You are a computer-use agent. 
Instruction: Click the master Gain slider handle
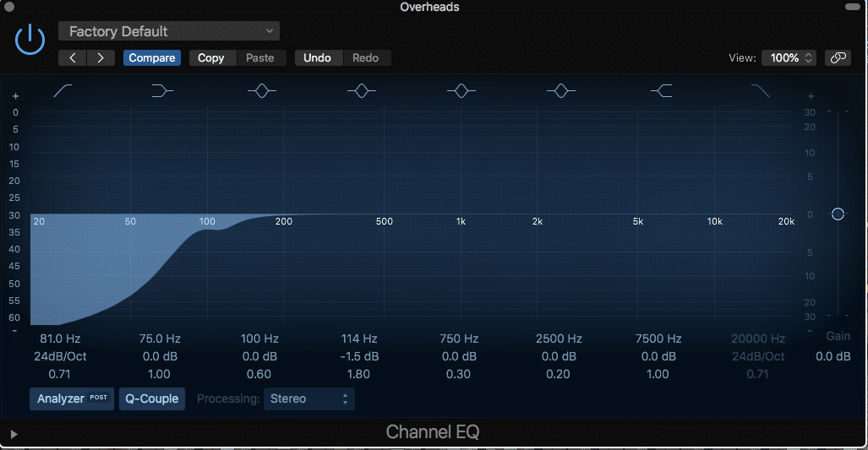[x=838, y=214]
